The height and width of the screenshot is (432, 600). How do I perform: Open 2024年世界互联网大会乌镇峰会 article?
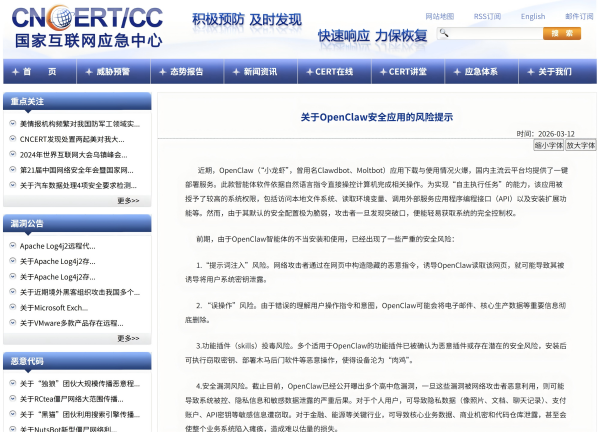point(73,155)
